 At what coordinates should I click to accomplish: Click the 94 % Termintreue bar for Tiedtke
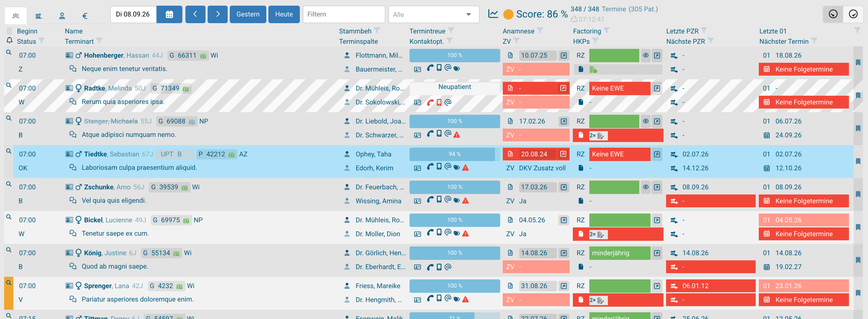point(455,154)
